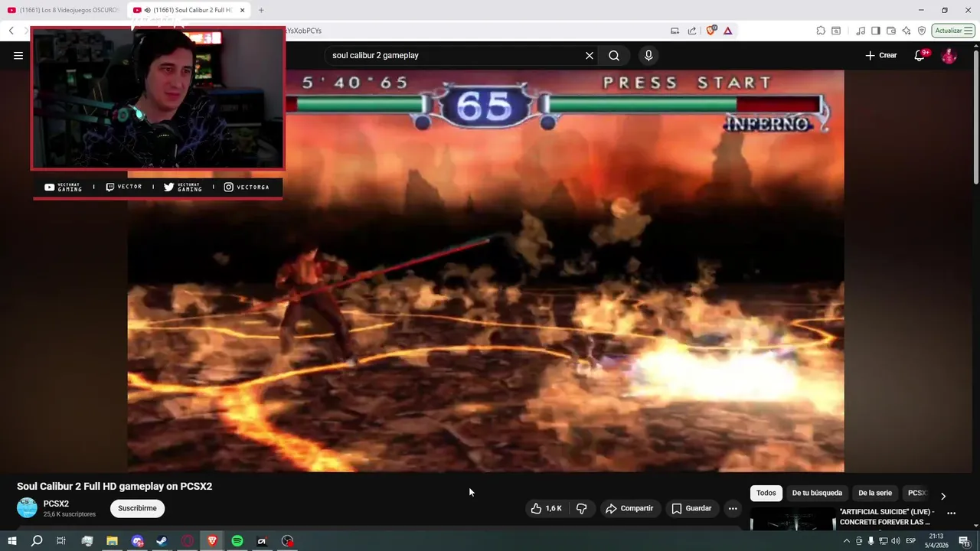This screenshot has height=551, width=980.
Task: Select the 'De la serie' filter chip
Action: pos(875,493)
